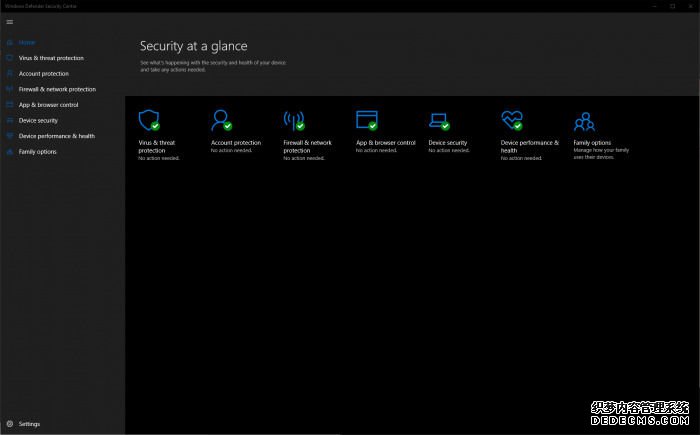700x435 pixels.
Task: Click the Virus & threat protection shield tile icon
Action: click(149, 121)
